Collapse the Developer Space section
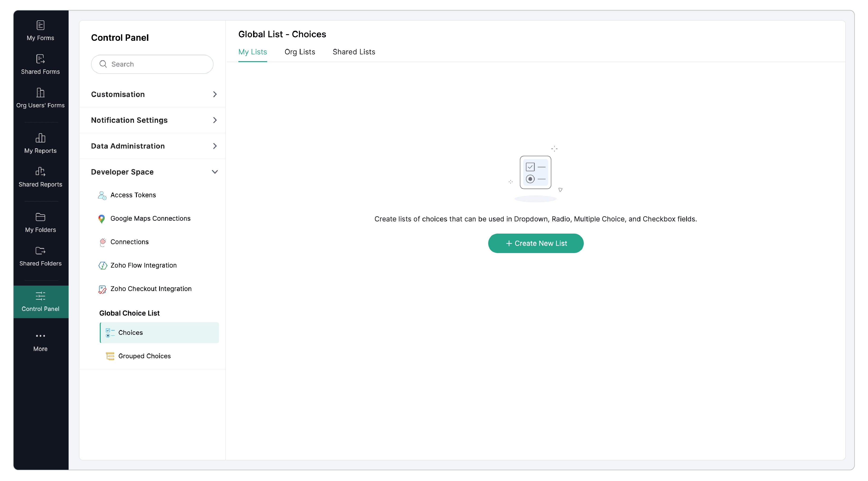The width and height of the screenshot is (868, 481). (214, 172)
